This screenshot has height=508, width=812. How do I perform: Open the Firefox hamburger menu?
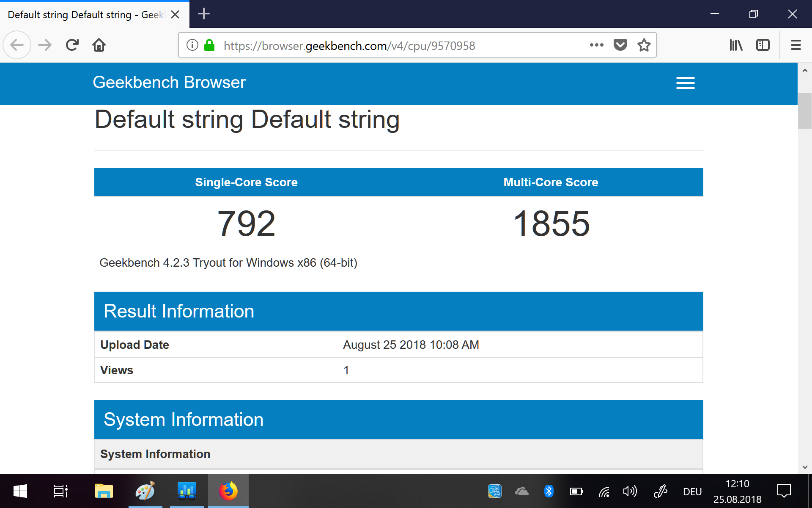[x=796, y=45]
